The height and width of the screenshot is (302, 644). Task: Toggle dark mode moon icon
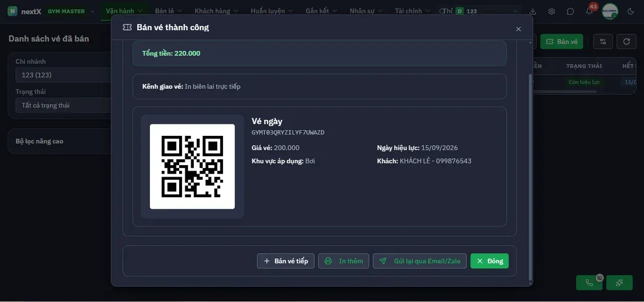coord(631,11)
